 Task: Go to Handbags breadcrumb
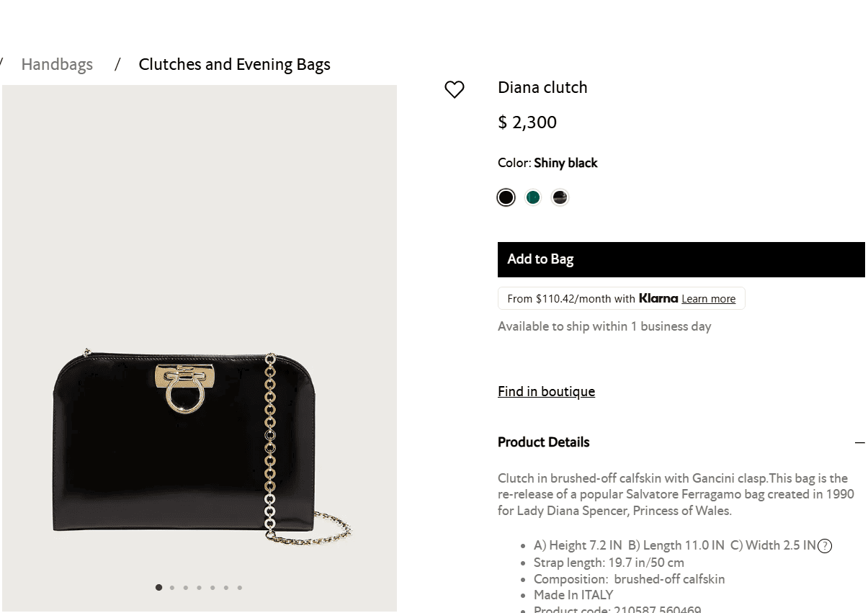click(57, 64)
